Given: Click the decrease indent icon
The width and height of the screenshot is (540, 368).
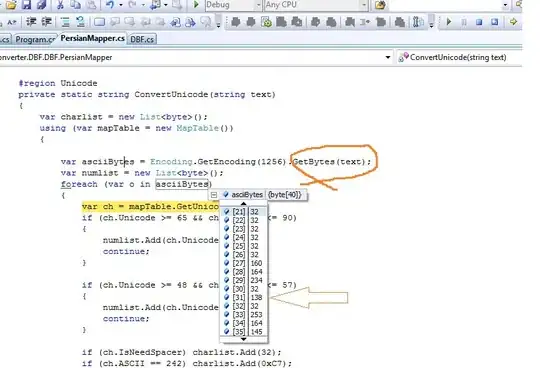Looking at the screenshot, I should click(x=31, y=22).
